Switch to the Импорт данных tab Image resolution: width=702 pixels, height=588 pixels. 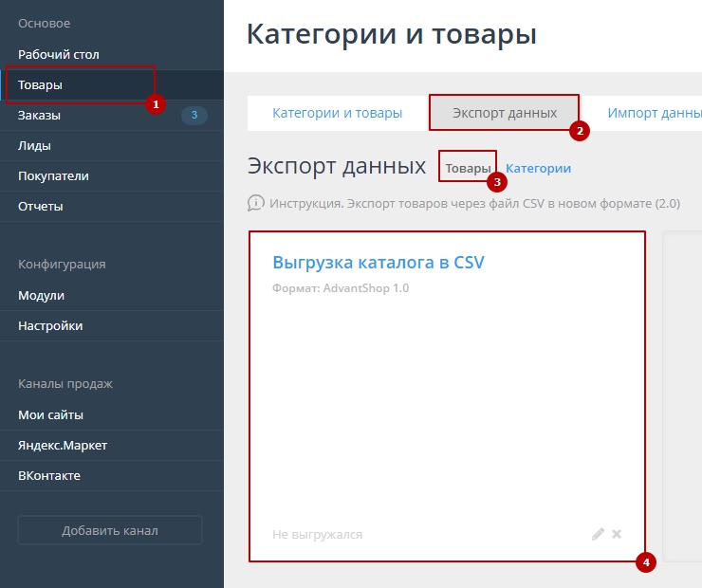coord(655,113)
